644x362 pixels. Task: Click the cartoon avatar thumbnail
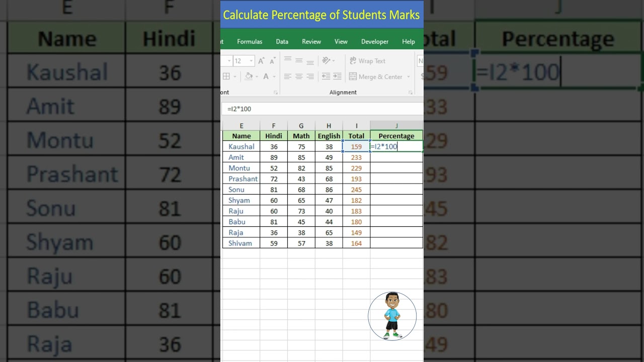[392, 316]
